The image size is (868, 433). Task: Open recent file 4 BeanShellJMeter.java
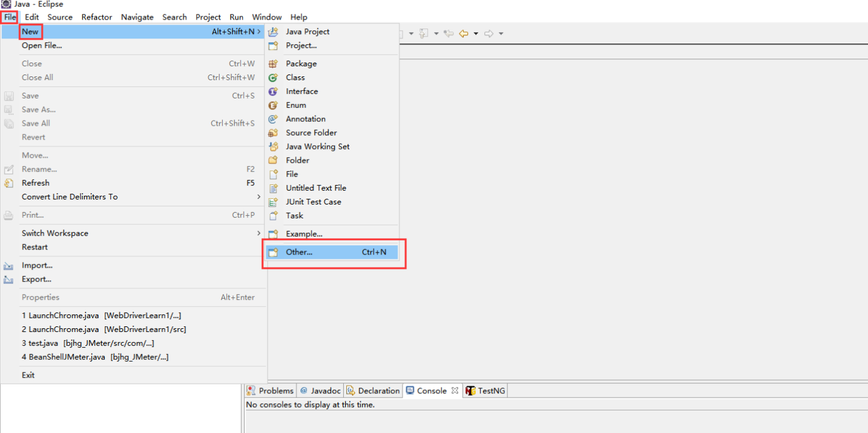coord(132,357)
